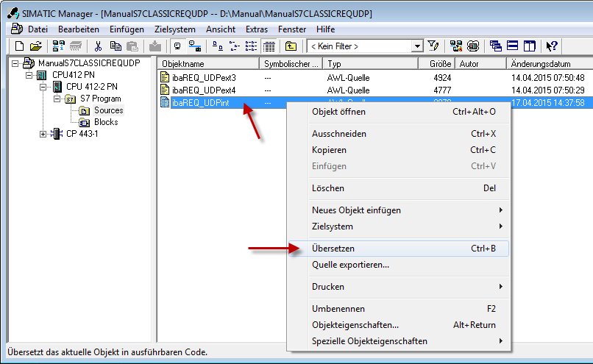
Task: Open the Einfügen menu
Action: coord(127,29)
